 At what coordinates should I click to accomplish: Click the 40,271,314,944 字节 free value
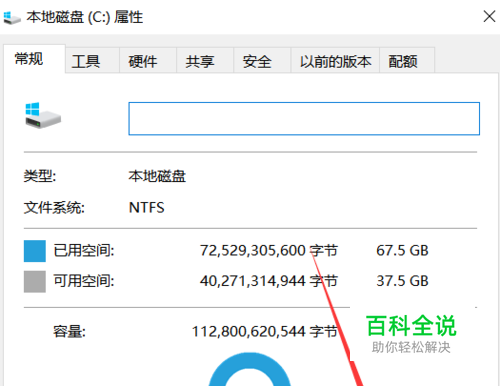pyautogui.click(x=269, y=281)
